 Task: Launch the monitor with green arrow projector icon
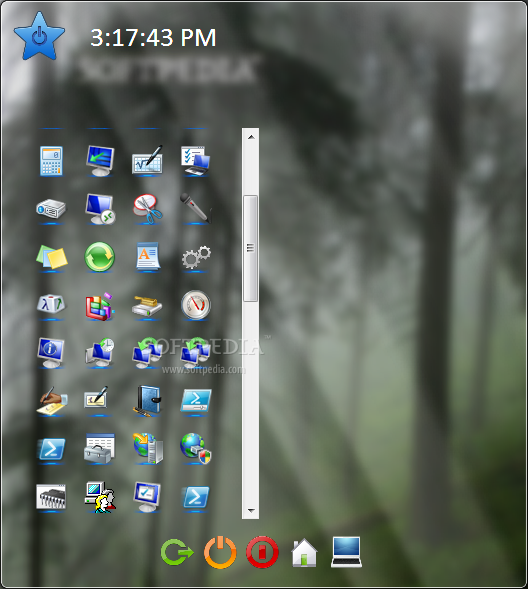coord(99,161)
